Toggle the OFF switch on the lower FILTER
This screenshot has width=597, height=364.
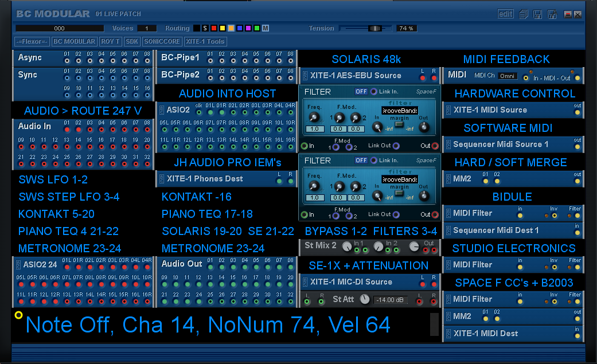click(x=361, y=161)
